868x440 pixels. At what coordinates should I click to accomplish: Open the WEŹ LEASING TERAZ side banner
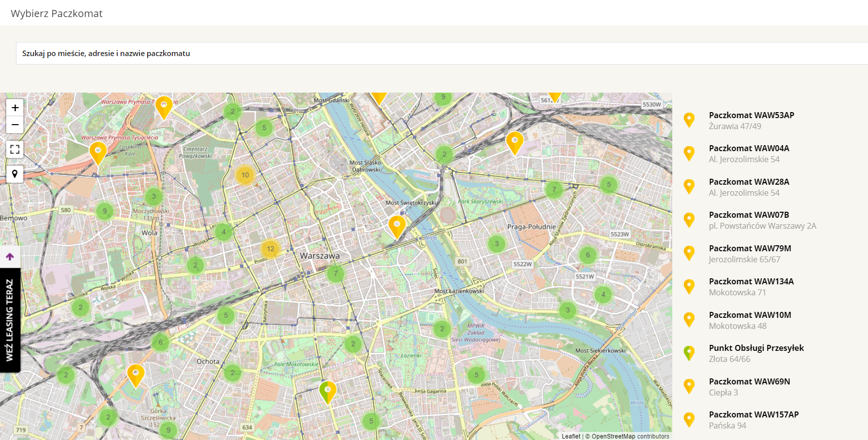coord(10,320)
